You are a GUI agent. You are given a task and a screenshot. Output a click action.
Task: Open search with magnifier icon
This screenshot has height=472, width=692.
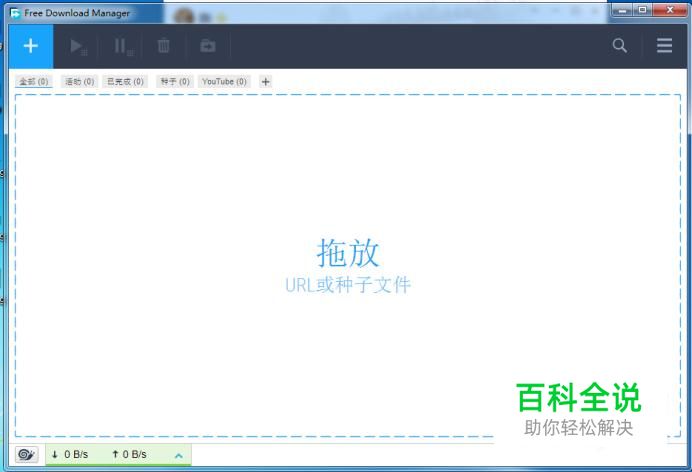[x=620, y=45]
